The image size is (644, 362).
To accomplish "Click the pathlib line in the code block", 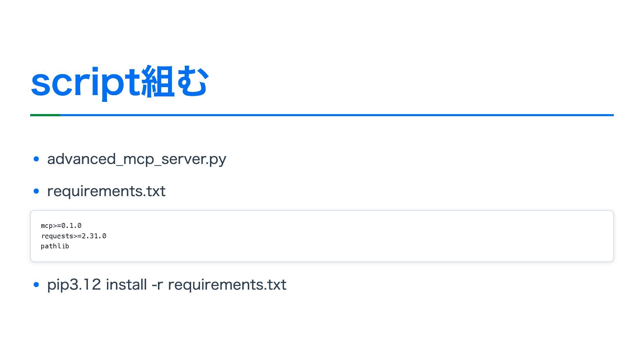I will 55,246.
